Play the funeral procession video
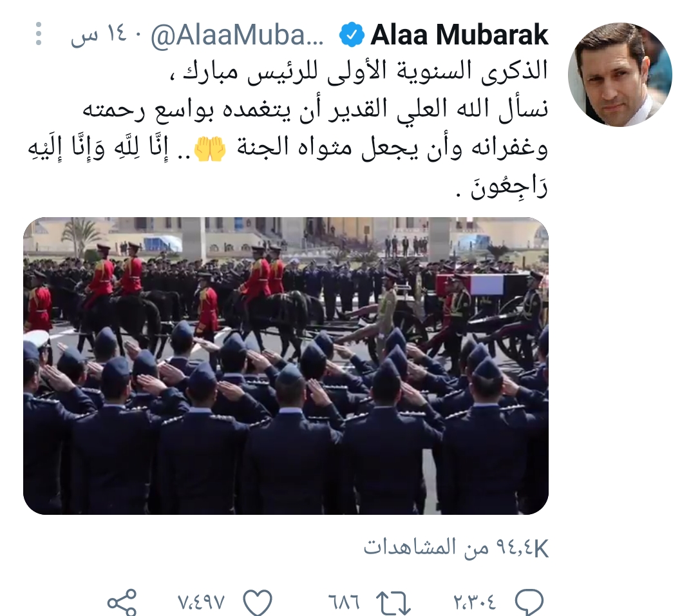Screen dimensions: 691x616 pos(286,365)
